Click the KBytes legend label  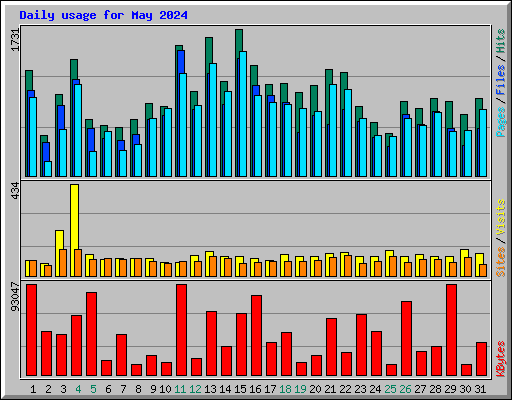coord(500,359)
